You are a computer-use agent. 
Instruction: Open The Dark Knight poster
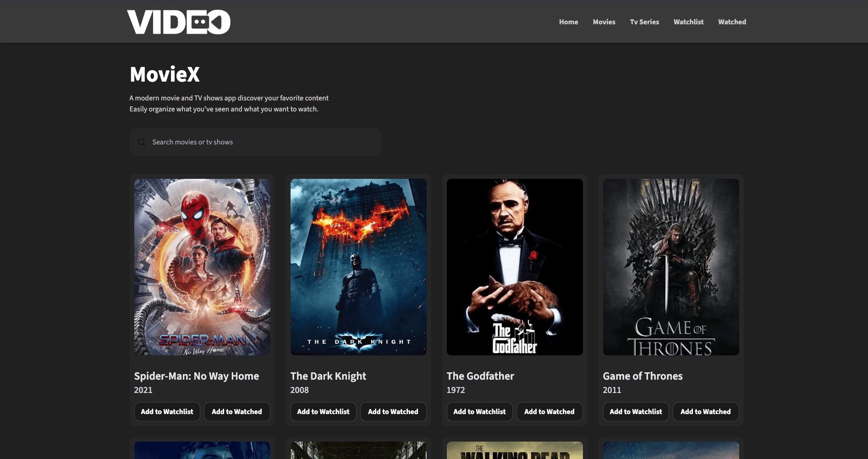[358, 267]
